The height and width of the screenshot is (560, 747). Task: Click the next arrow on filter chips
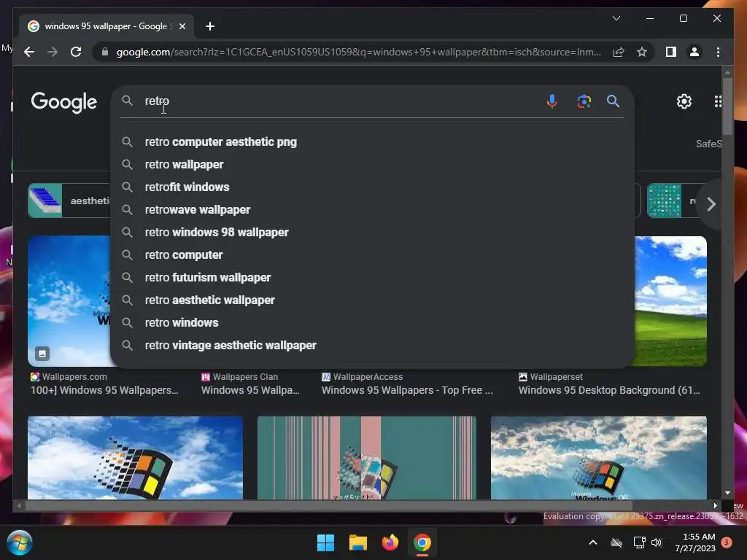[x=711, y=204]
